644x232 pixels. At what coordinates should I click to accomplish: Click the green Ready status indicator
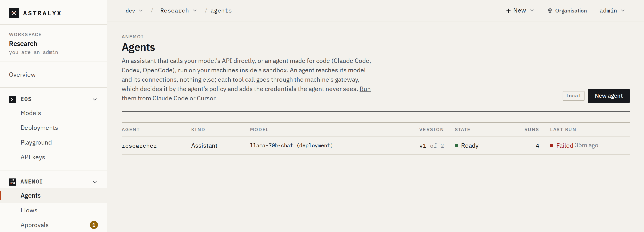pos(456,146)
